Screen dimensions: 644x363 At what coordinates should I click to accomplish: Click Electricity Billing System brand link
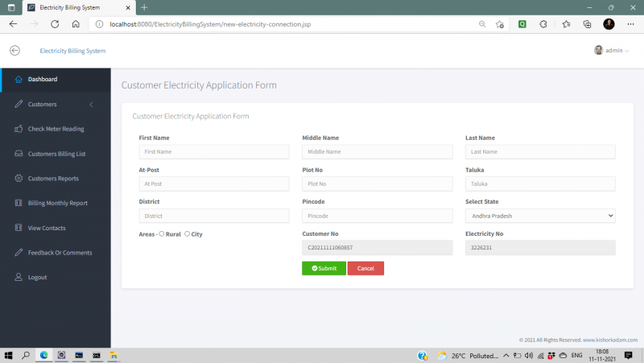tap(72, 51)
